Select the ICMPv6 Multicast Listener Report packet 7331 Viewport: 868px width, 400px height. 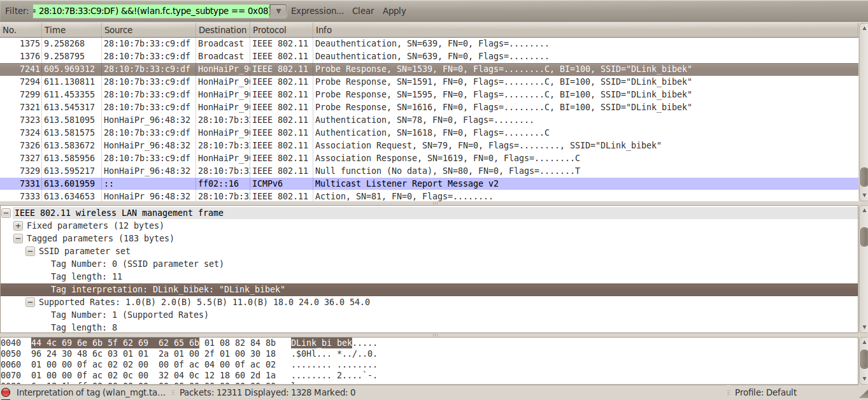[x=382, y=183]
